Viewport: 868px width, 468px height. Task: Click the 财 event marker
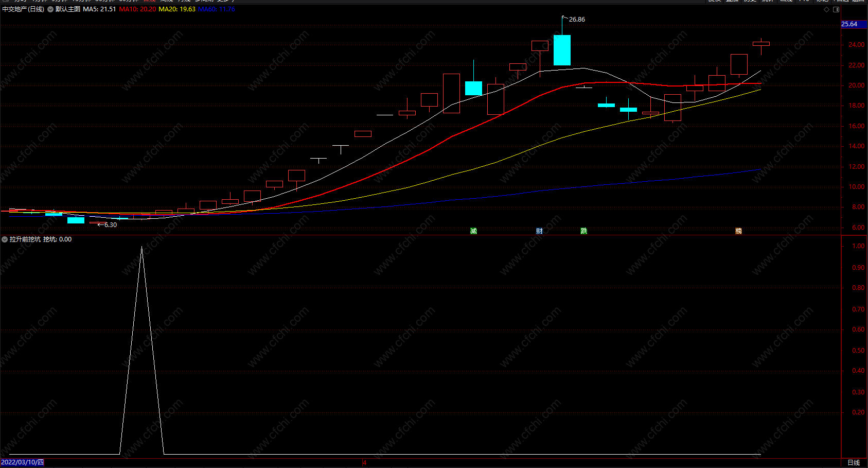pyautogui.click(x=539, y=231)
